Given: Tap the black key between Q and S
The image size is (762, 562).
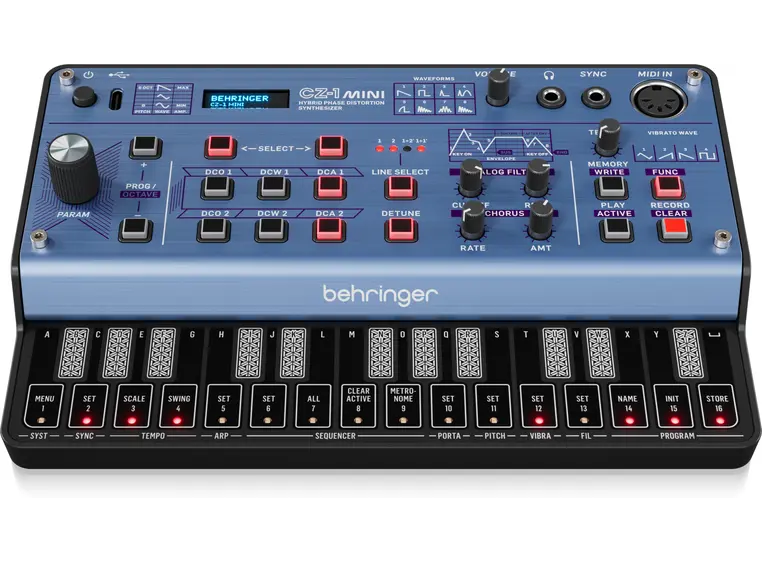Looking at the screenshot, I should (468, 352).
